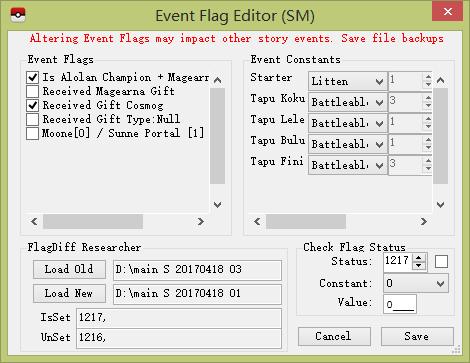Image resolution: width=470 pixels, height=363 pixels.
Task: Click the window resize grip corner
Action: (x=456, y=349)
